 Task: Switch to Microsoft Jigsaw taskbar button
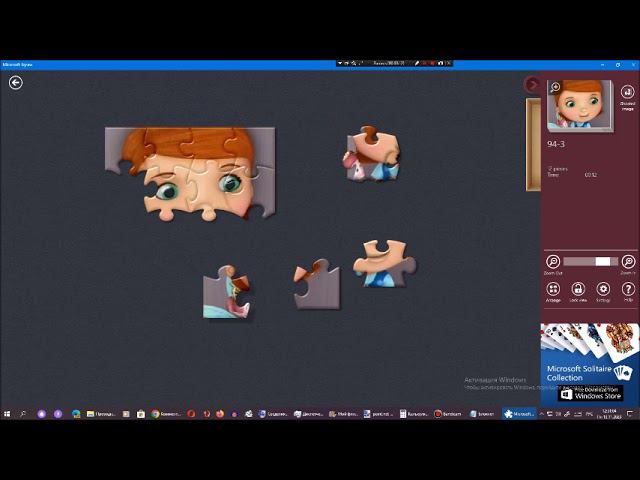pos(519,414)
